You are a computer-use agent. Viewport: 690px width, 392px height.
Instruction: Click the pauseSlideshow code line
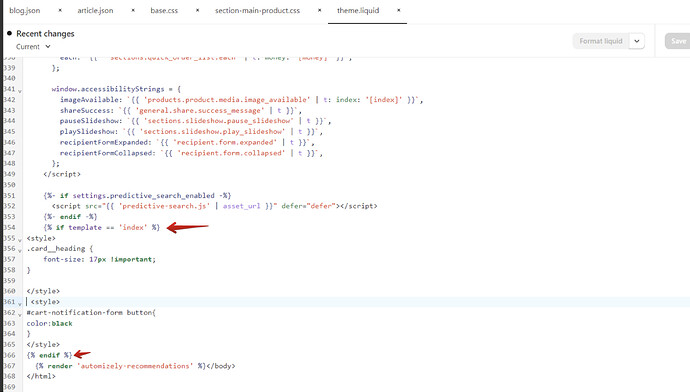[x=195, y=121]
